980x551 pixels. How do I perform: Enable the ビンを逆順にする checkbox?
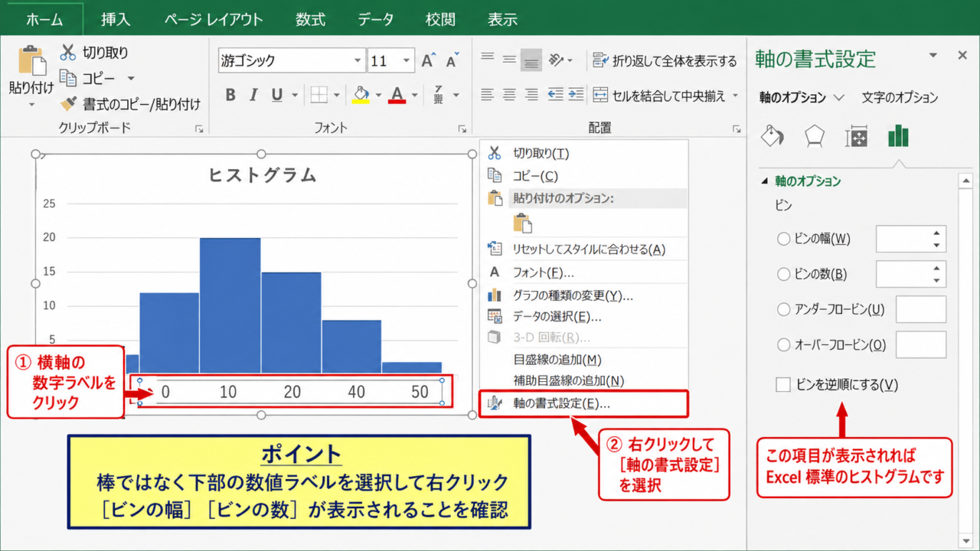(782, 385)
